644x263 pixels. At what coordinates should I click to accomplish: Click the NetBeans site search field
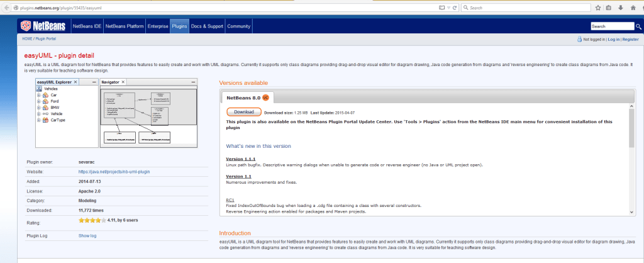pos(607,26)
